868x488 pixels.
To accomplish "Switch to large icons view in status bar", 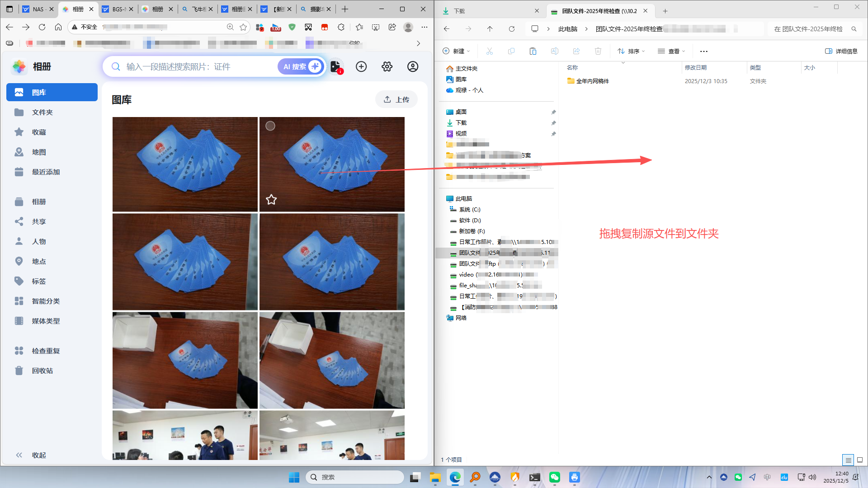I will (x=860, y=460).
